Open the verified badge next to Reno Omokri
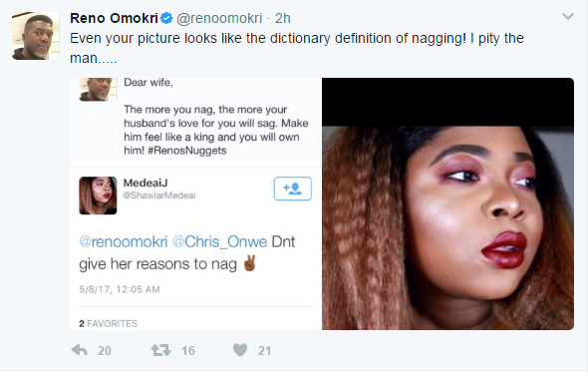588x373 pixels. [166, 18]
